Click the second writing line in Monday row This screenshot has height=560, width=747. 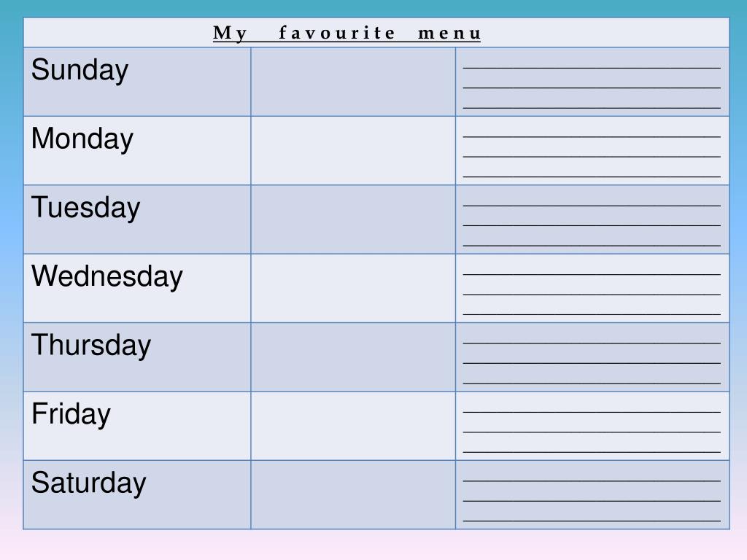pyautogui.click(x=592, y=157)
